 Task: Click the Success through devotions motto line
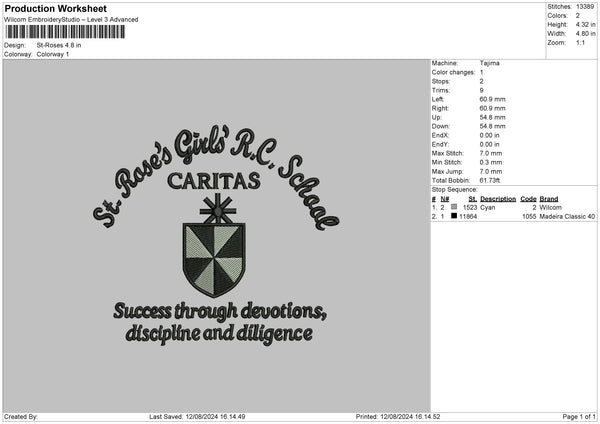click(220, 311)
